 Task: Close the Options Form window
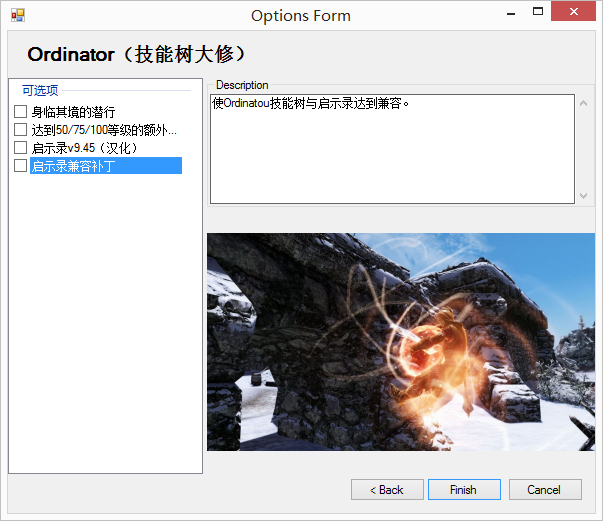click(x=578, y=12)
